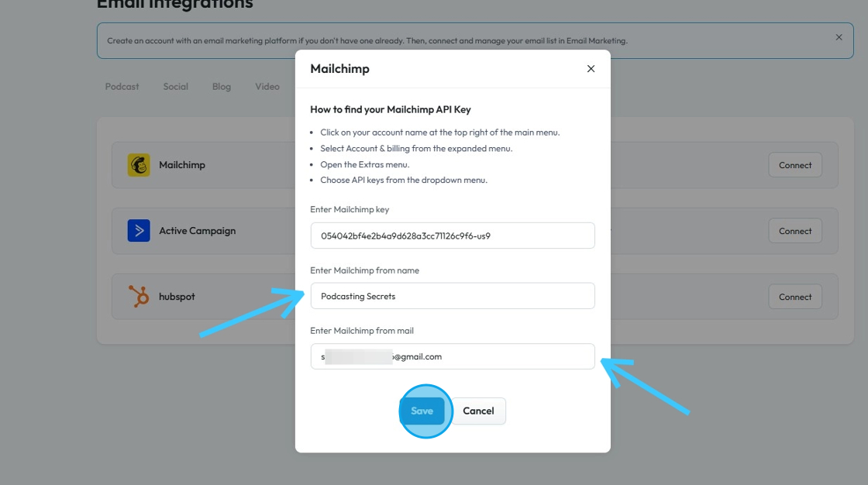Click the 'Open the Extras menu.' instruction
Screen dimensions: 868x485
point(365,164)
